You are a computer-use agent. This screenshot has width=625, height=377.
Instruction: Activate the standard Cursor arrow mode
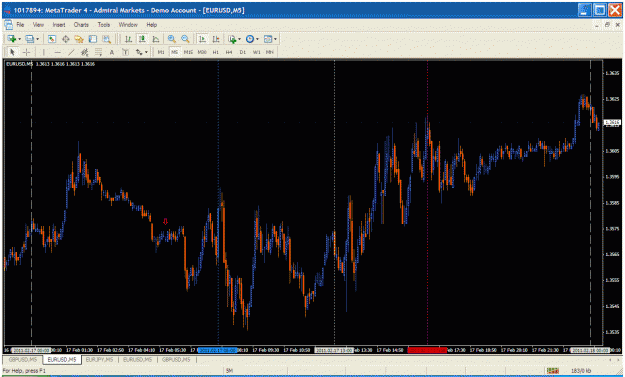(12, 52)
